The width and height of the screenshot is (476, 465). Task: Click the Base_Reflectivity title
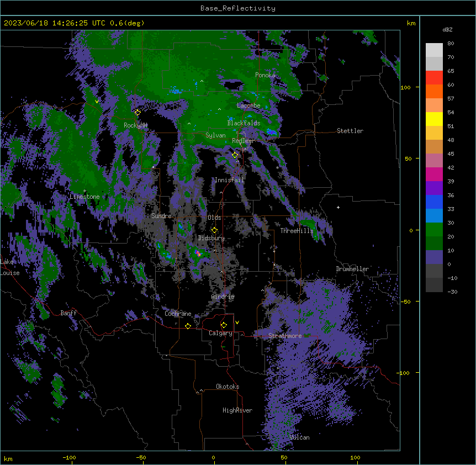[x=238, y=8]
